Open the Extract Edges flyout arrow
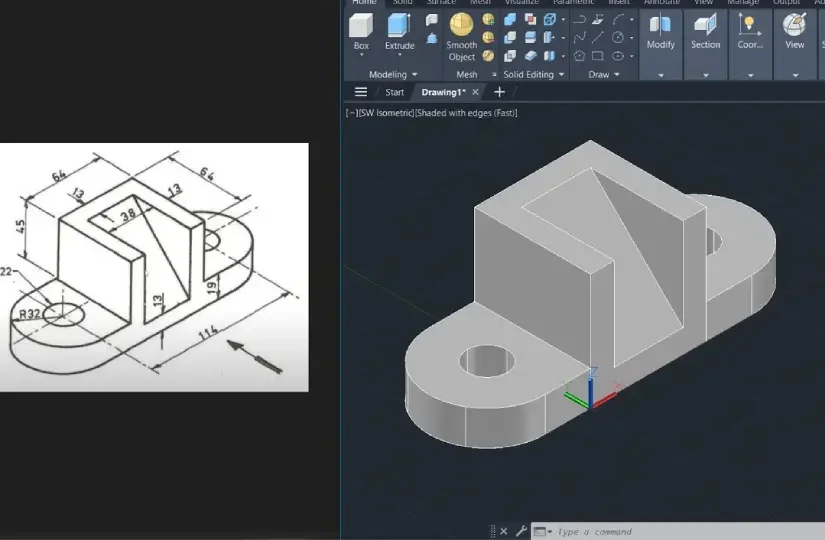The height and width of the screenshot is (540, 825). (563, 20)
